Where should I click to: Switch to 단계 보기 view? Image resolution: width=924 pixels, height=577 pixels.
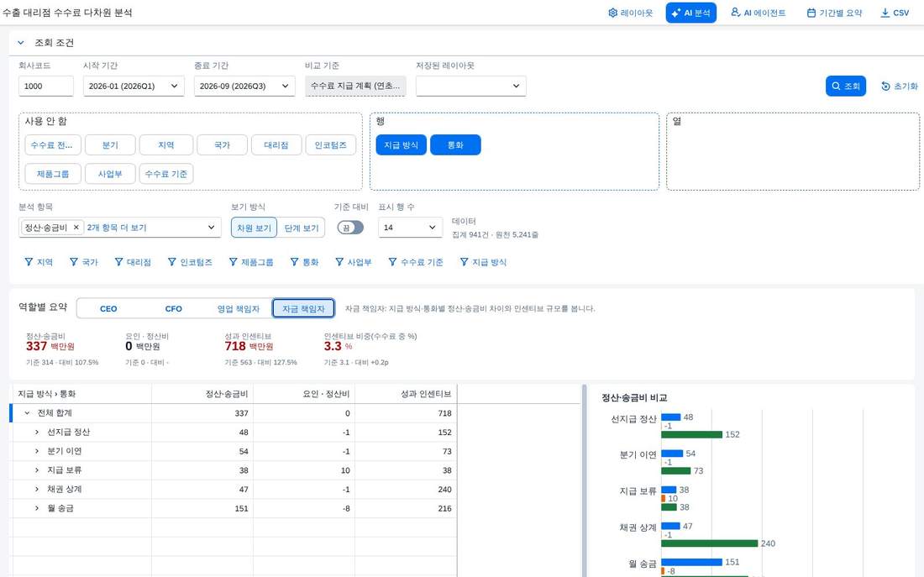coord(301,228)
